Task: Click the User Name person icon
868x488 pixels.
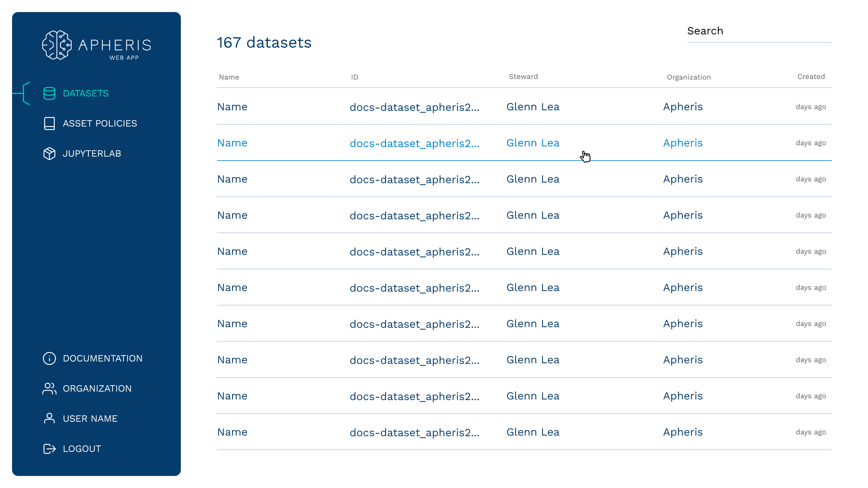Action: 49,419
